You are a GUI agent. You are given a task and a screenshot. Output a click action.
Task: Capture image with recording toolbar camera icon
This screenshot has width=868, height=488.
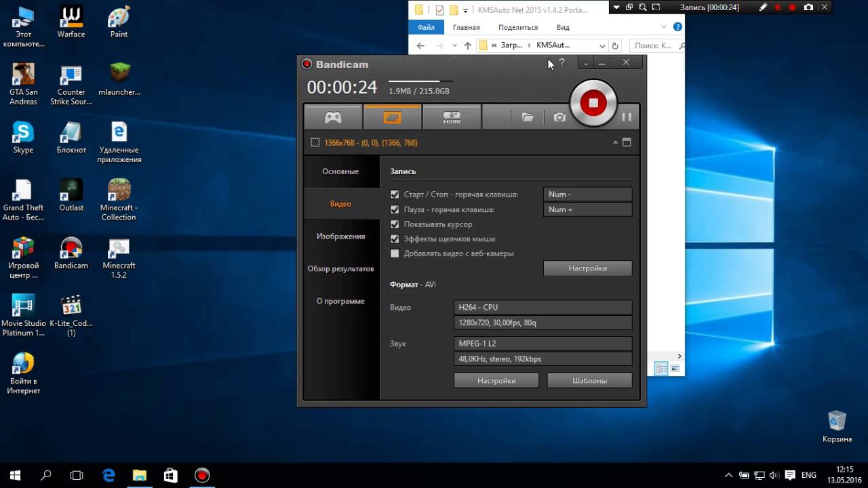pos(808,7)
